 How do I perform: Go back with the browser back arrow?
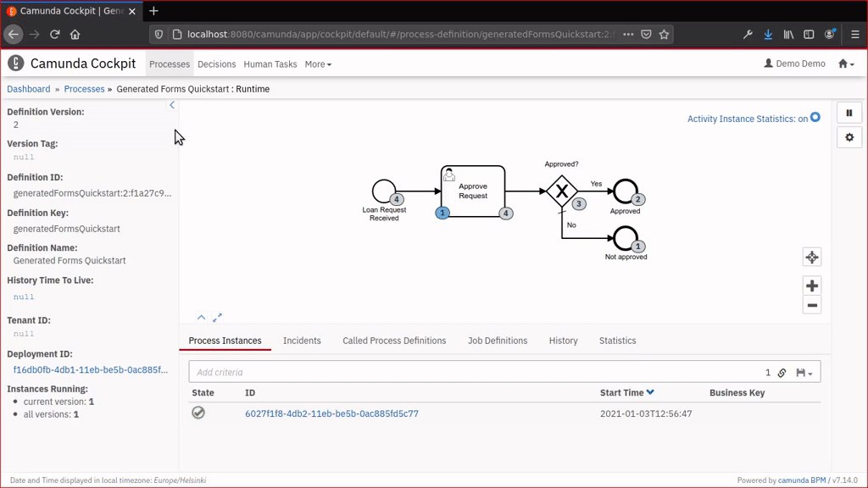[14, 34]
